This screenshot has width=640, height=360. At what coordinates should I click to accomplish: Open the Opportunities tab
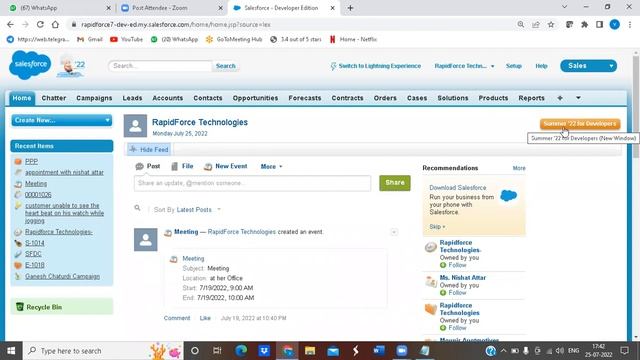[255, 98]
